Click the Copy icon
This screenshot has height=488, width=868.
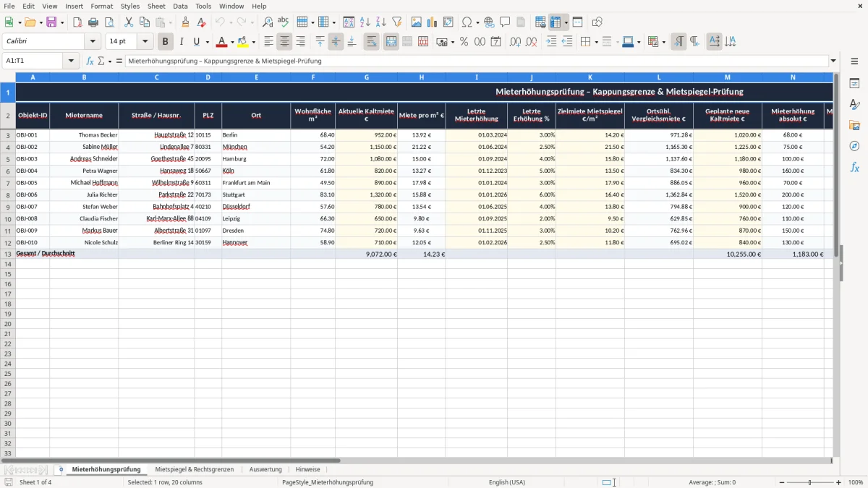click(145, 22)
